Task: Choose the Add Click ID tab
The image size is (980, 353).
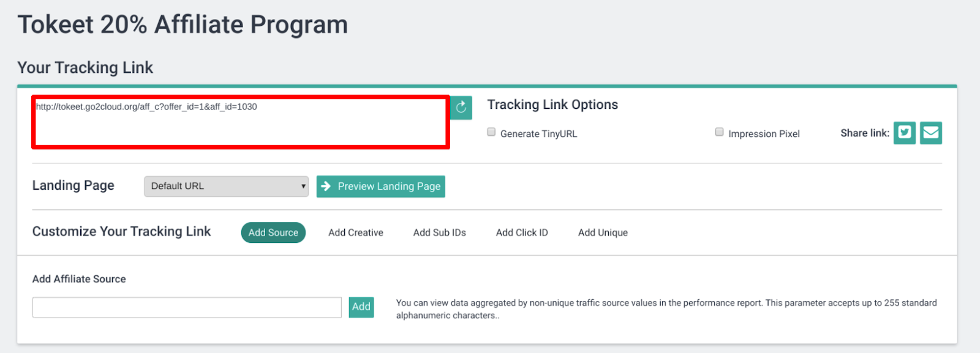Action: (522, 232)
